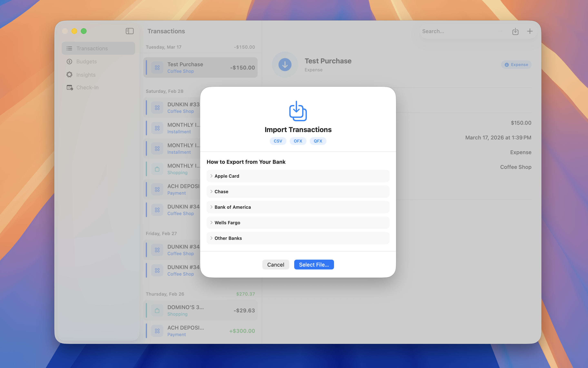Image resolution: width=588 pixels, height=368 pixels.
Task: Click the large Import Transactions dialog icon
Action: click(298, 111)
